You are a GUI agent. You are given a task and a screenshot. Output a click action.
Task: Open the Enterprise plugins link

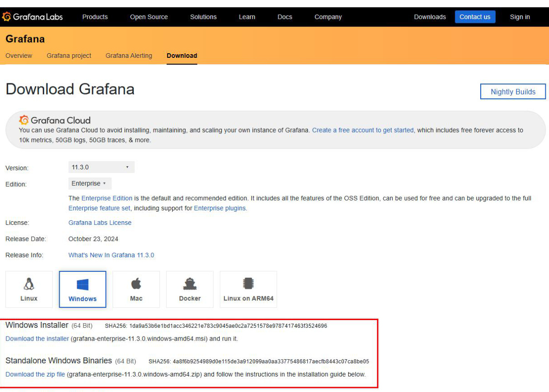click(x=220, y=208)
